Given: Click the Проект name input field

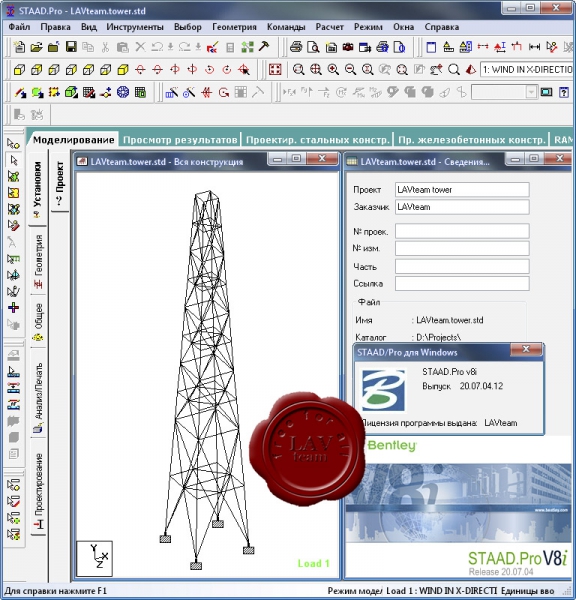Looking at the screenshot, I should (x=462, y=189).
